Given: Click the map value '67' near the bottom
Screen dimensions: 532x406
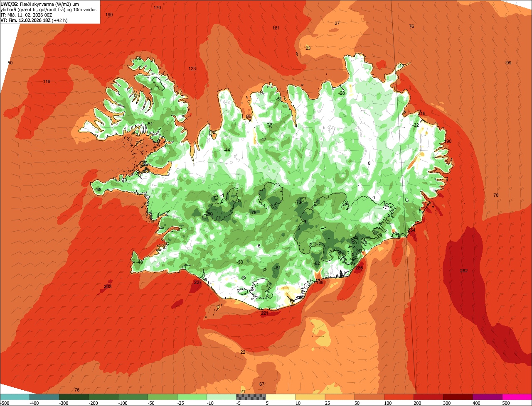Looking at the screenshot, I should click(x=261, y=384).
